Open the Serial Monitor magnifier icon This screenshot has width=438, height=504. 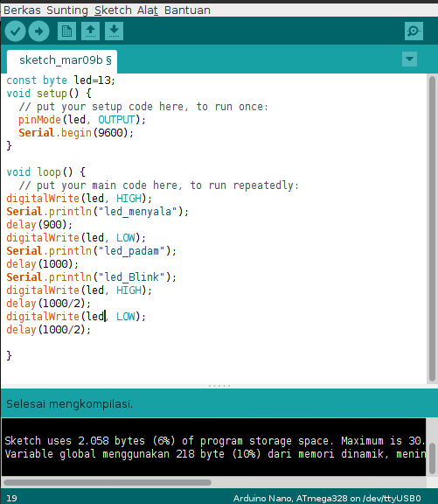(414, 31)
